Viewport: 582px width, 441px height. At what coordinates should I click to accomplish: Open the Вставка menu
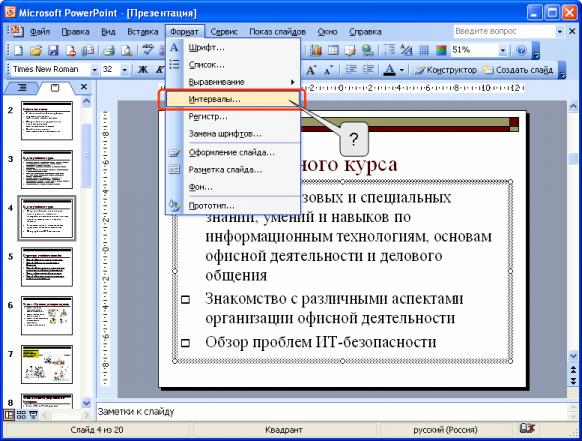coord(143,32)
